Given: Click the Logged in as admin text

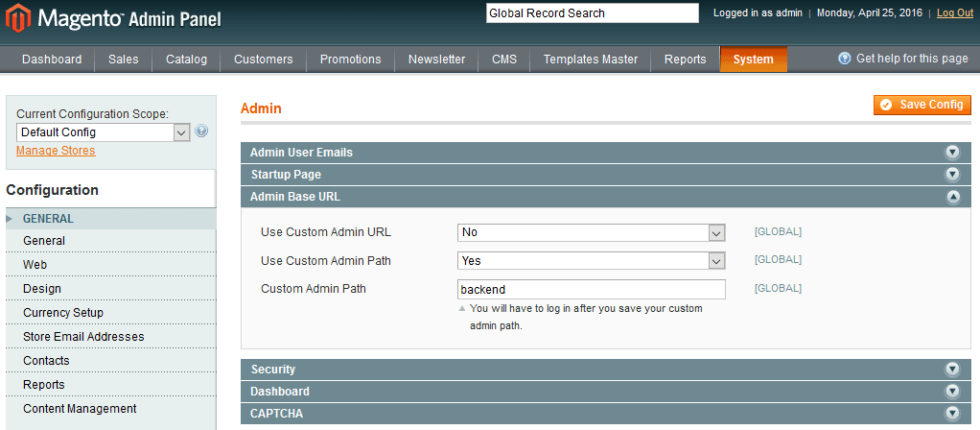Looking at the screenshot, I should tap(758, 13).
